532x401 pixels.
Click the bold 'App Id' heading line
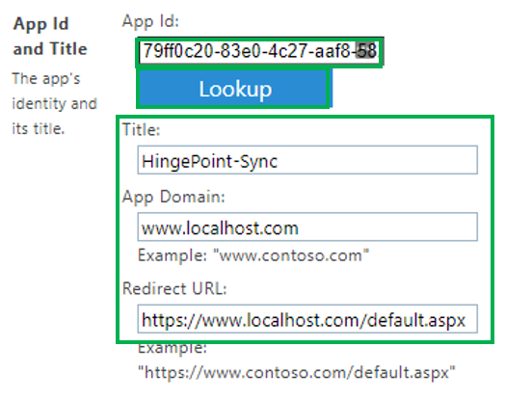(40, 24)
